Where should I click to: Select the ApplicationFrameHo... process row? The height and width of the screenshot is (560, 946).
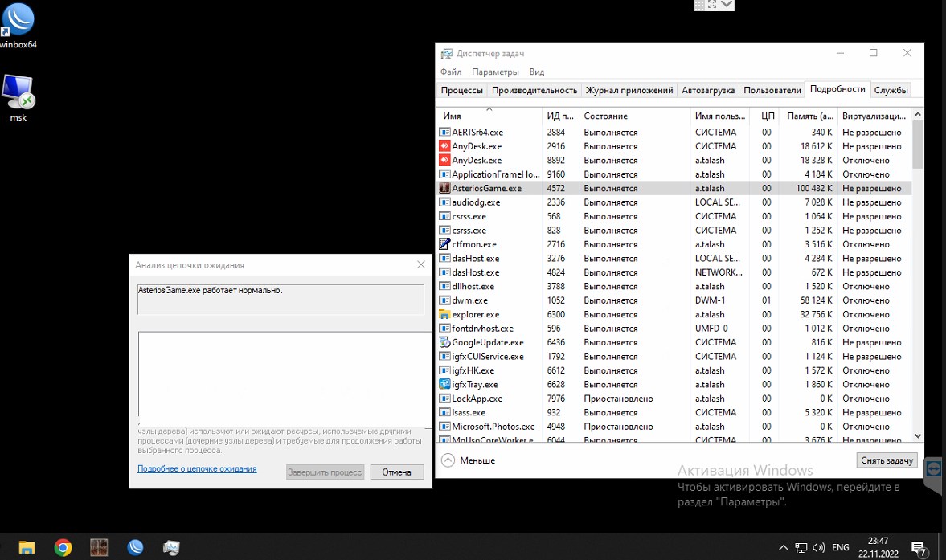pyautogui.click(x=674, y=174)
